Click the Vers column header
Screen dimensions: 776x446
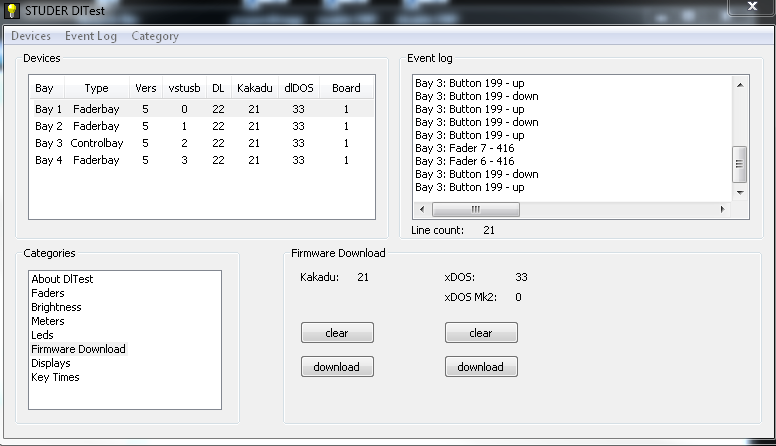pos(146,88)
